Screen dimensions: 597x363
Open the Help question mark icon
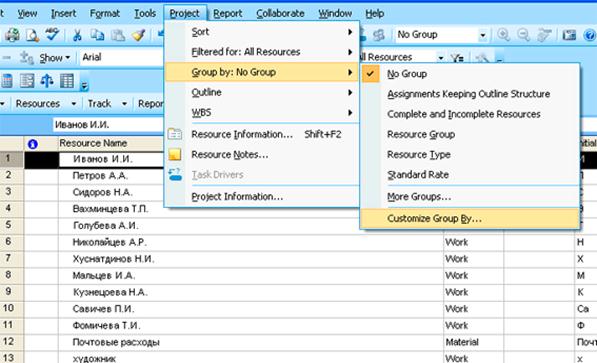coord(589,35)
